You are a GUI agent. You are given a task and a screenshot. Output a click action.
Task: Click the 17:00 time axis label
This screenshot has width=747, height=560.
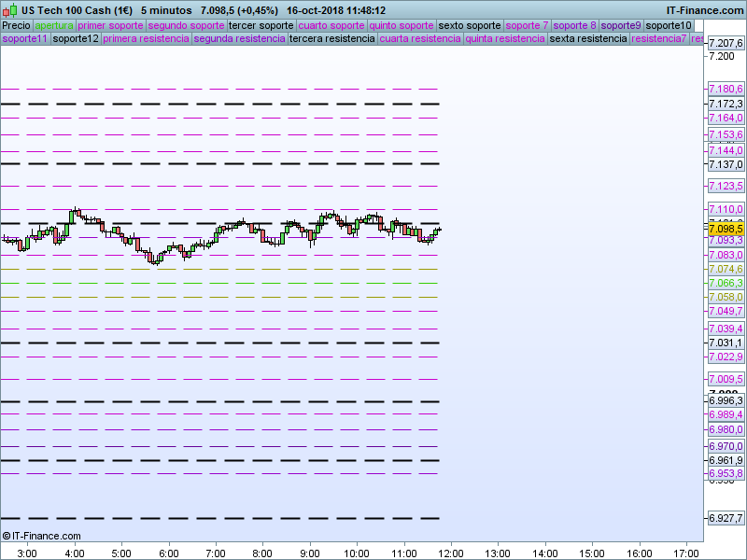(686, 553)
